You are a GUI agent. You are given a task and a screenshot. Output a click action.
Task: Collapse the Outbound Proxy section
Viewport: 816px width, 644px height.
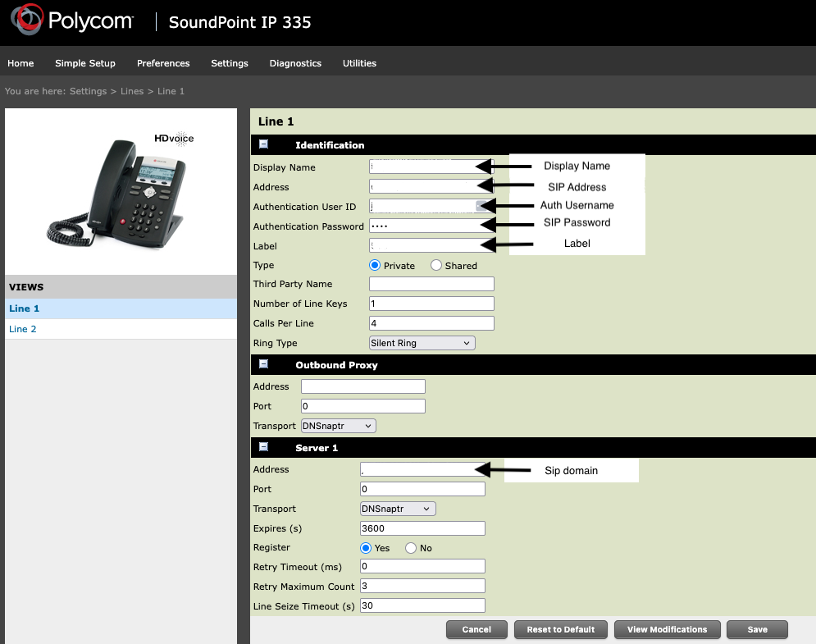(264, 364)
